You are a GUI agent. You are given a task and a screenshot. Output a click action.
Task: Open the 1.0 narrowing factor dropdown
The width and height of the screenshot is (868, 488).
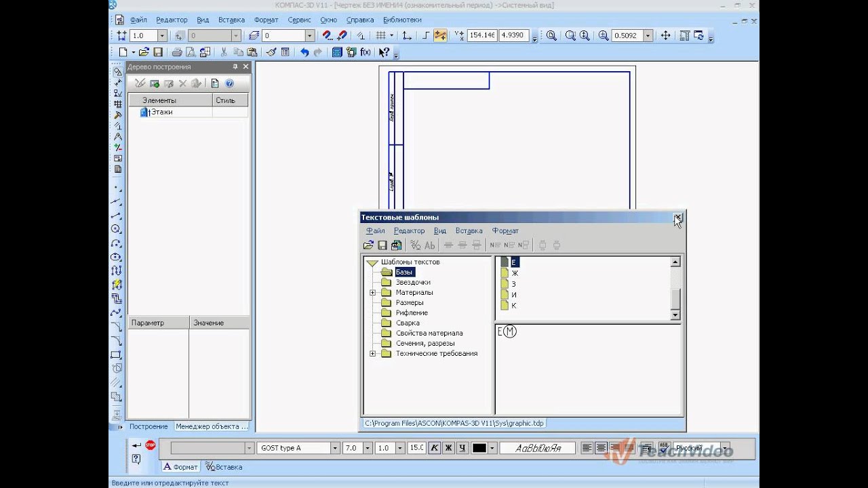pos(401,448)
